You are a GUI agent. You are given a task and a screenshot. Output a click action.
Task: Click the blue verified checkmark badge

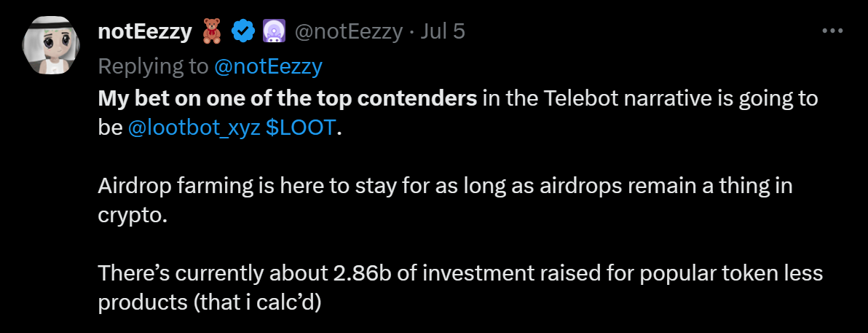(x=242, y=31)
